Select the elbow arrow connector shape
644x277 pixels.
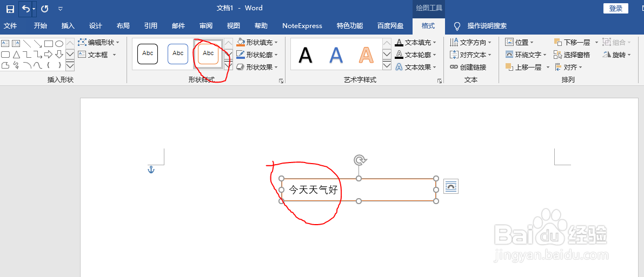[38, 54]
